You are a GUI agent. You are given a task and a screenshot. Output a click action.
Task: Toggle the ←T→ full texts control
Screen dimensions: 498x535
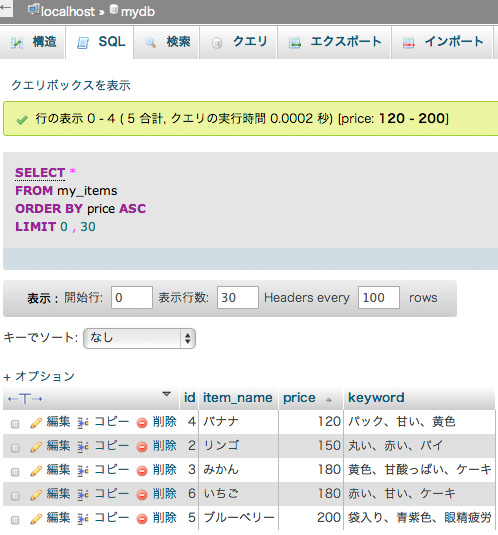click(x=25, y=399)
